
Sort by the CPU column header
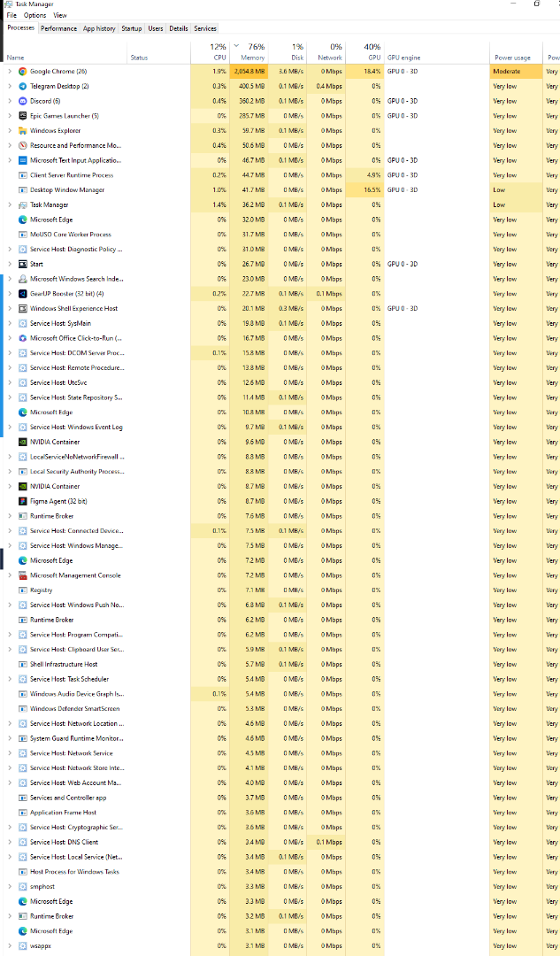[210, 52]
